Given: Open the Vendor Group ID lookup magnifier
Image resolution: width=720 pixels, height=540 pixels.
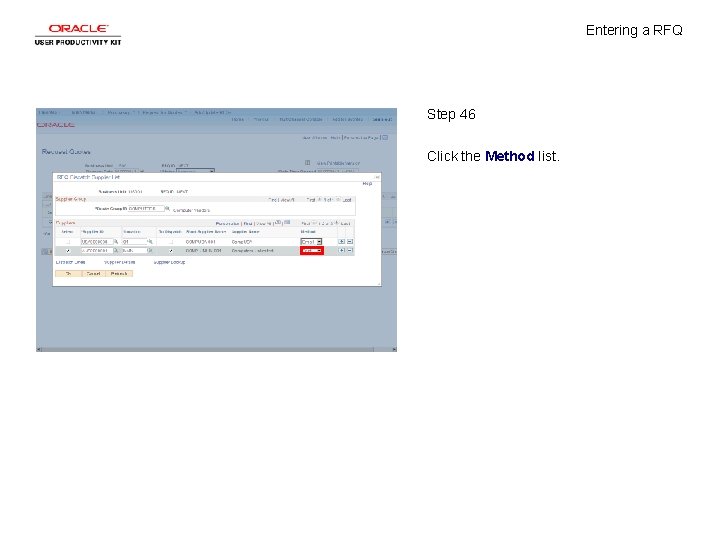Looking at the screenshot, I should tap(167, 209).
